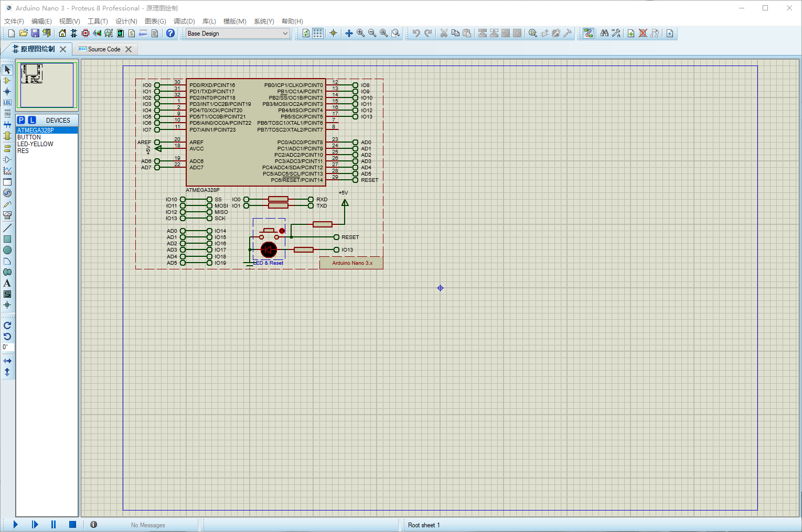Select ATMEGA328P in the devices list
Screen dimensions: 802x532
click(47, 130)
